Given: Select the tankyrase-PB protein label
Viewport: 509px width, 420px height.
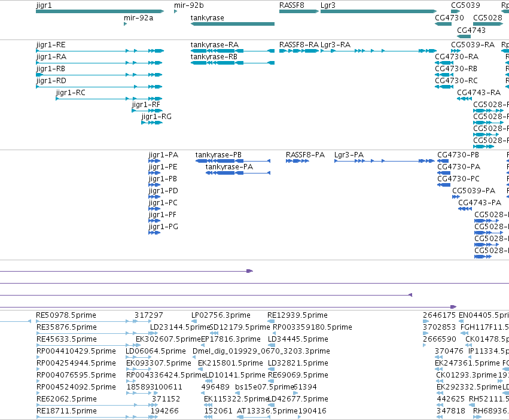Looking at the screenshot, I should [218, 154].
